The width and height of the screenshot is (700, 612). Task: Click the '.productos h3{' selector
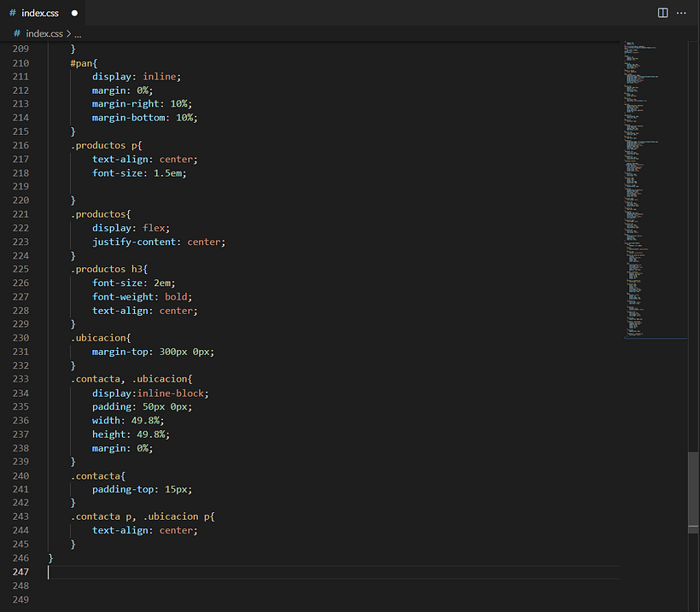[x=109, y=269]
